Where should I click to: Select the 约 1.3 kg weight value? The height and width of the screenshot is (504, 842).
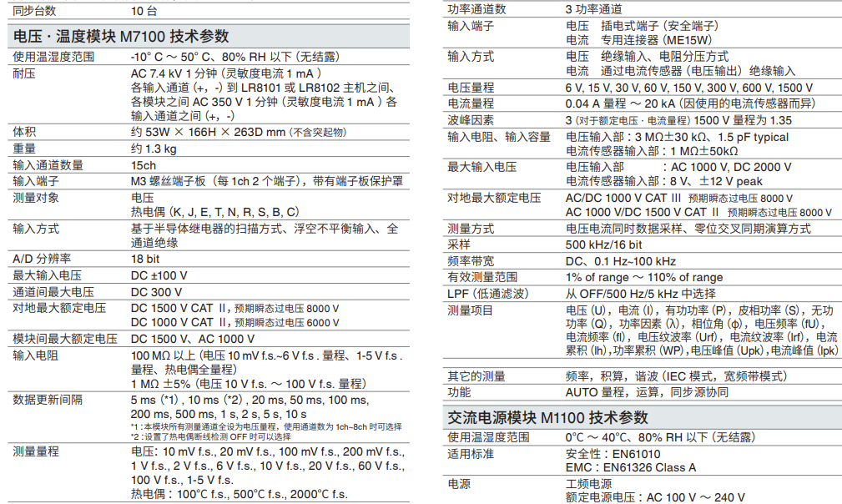pyautogui.click(x=154, y=149)
